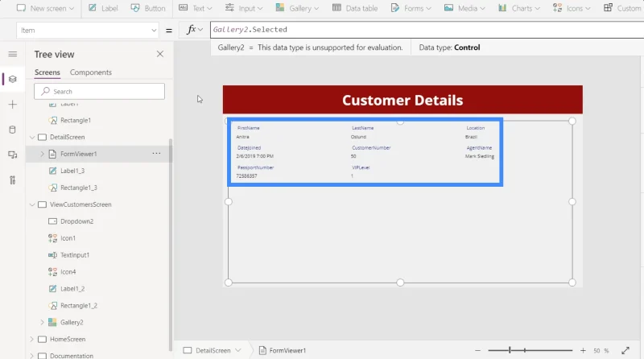Select Dropdown2 in the tree
This screenshot has height=359, width=644.
[x=76, y=221]
